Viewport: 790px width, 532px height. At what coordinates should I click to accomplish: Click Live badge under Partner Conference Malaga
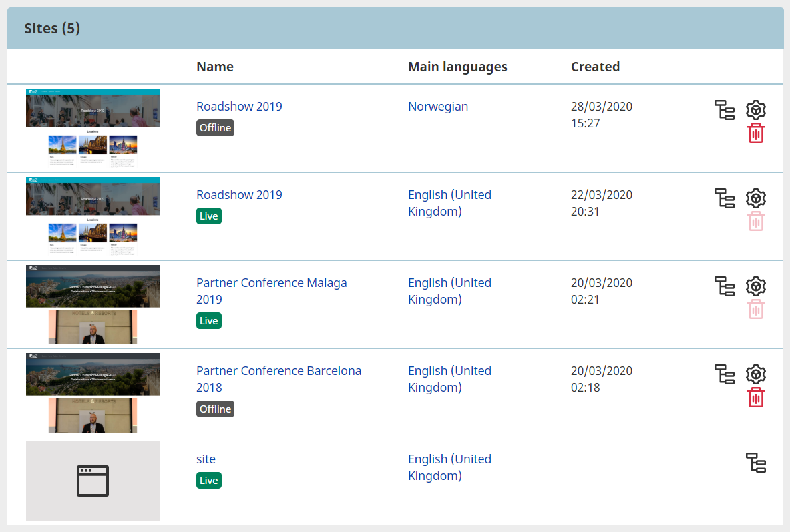(208, 321)
